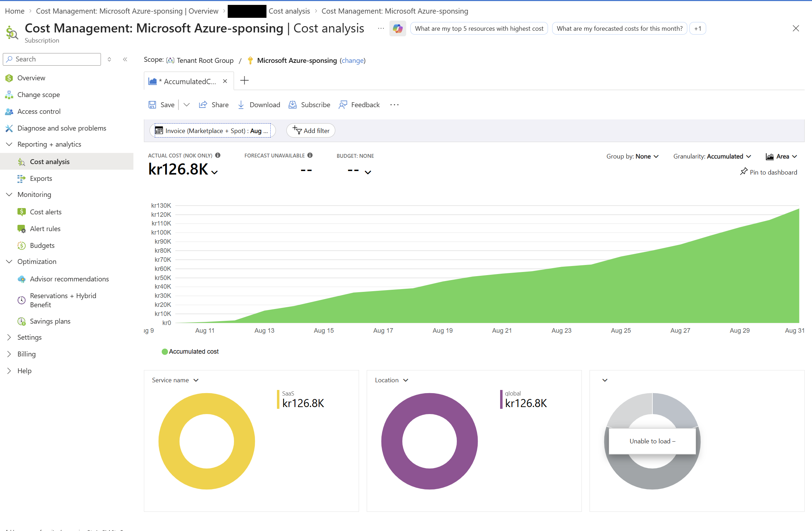Viewport: 812px width, 531px height.
Task: Click top 5 resources suggestion
Action: [479, 28]
